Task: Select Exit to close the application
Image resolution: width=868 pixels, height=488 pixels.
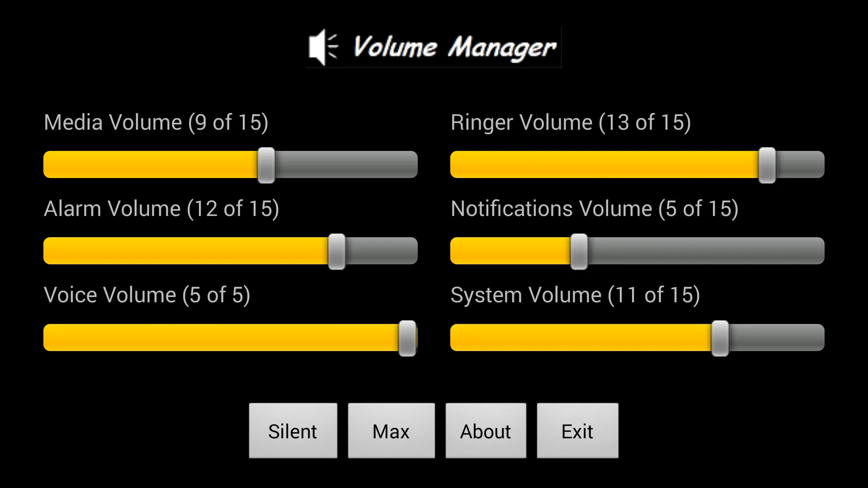Action: coord(576,431)
